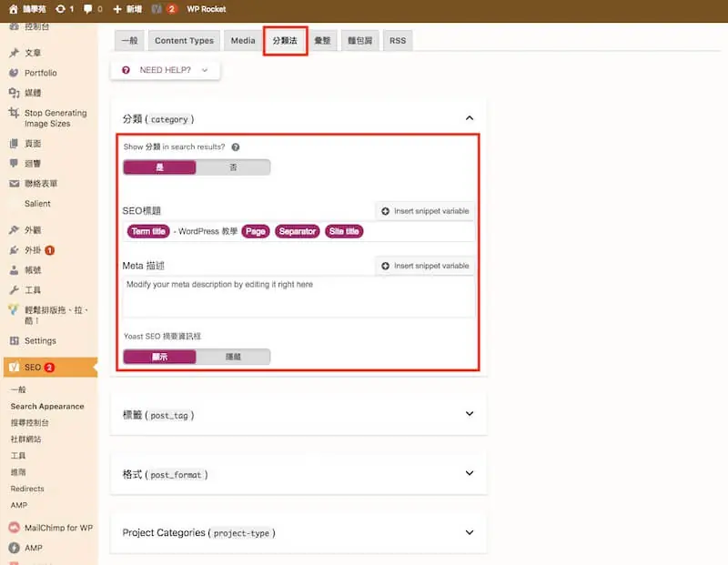
Task: Switch to the Archives tab after Taxonomies
Action: pyautogui.click(x=322, y=40)
